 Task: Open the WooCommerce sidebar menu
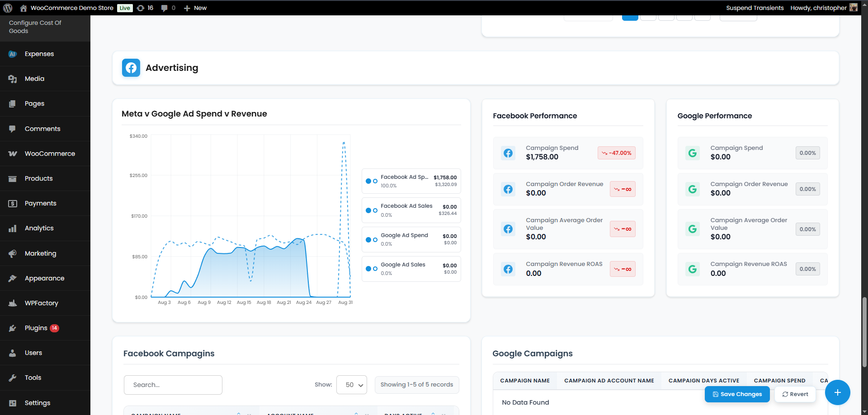pyautogui.click(x=50, y=154)
